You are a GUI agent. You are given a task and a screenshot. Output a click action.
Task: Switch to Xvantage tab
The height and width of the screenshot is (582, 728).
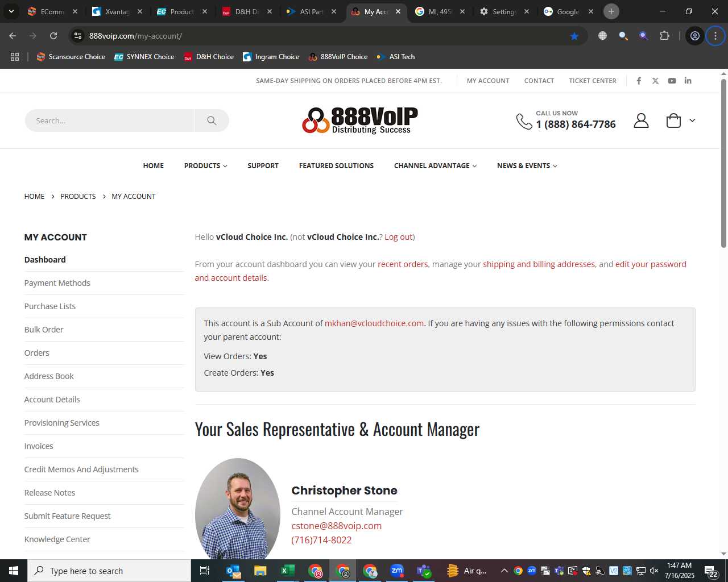[x=118, y=11]
